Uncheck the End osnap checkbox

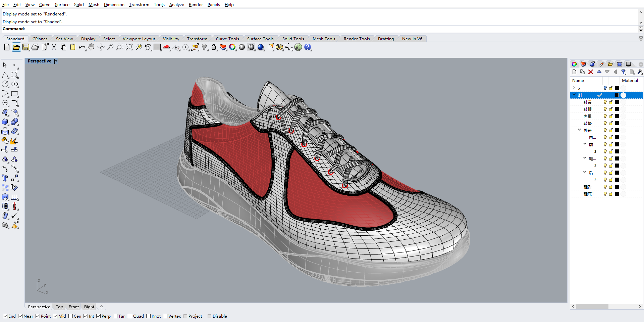click(5, 316)
